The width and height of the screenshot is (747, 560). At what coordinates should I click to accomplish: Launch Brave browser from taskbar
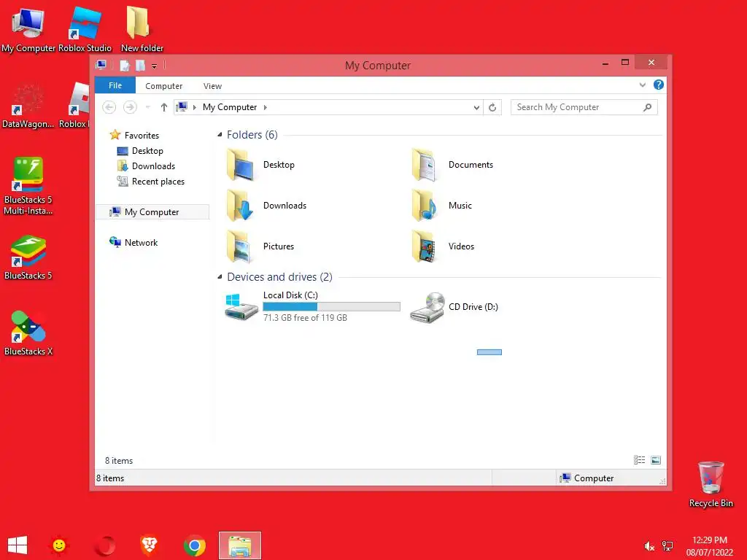pos(149,545)
